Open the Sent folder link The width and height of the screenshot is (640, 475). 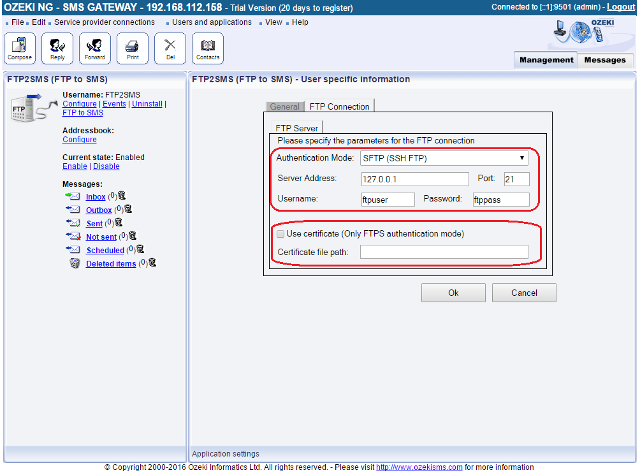point(94,223)
